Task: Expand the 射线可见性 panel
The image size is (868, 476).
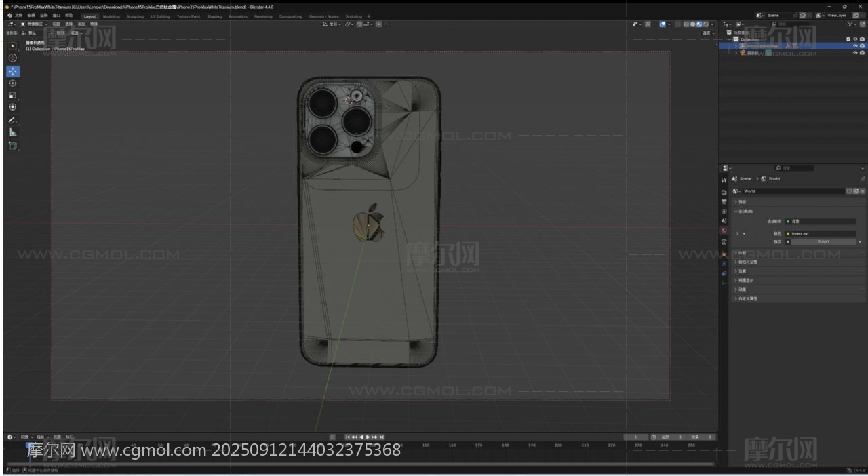Action: tap(797, 262)
